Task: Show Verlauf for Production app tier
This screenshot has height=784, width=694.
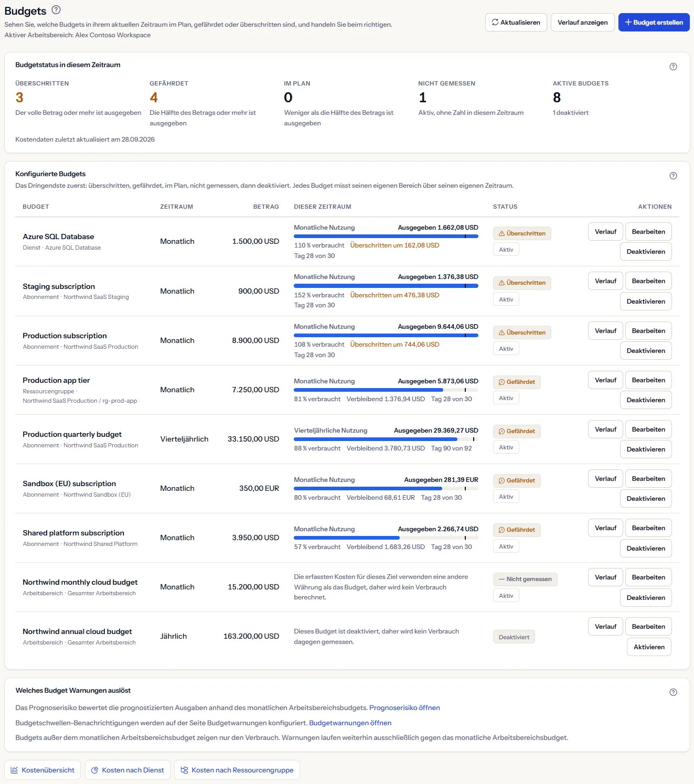Action: (x=605, y=380)
